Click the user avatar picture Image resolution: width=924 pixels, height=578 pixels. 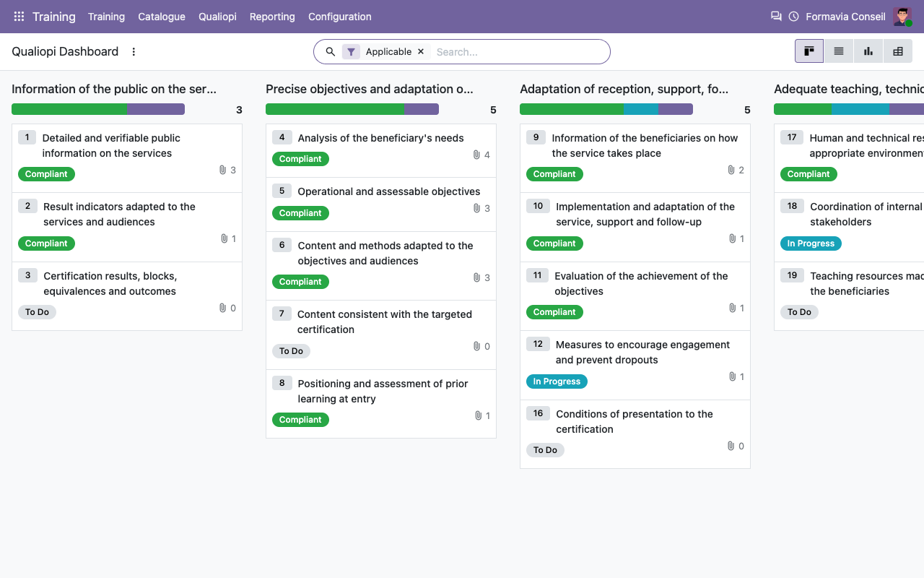(902, 17)
